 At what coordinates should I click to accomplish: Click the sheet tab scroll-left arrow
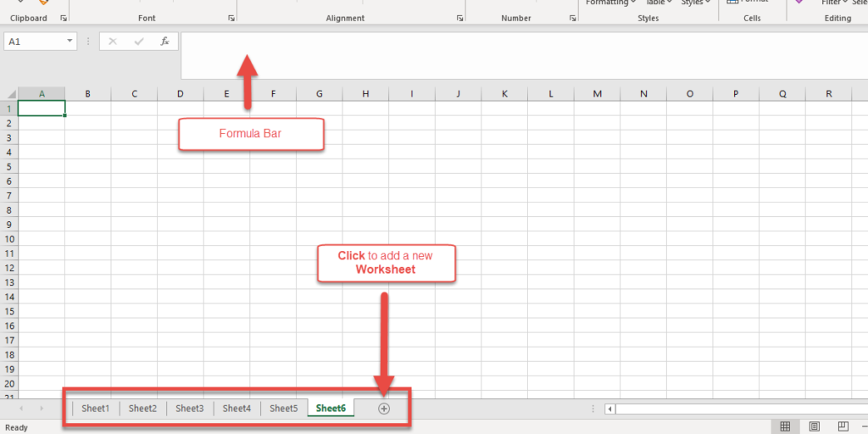(x=21, y=409)
